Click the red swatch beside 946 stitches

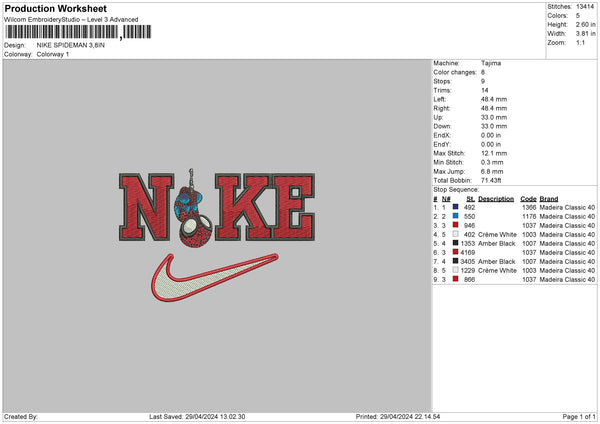click(455, 225)
